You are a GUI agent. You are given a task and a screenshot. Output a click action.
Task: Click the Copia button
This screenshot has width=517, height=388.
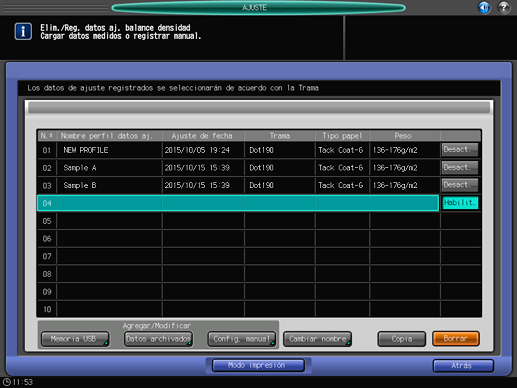coord(402,339)
